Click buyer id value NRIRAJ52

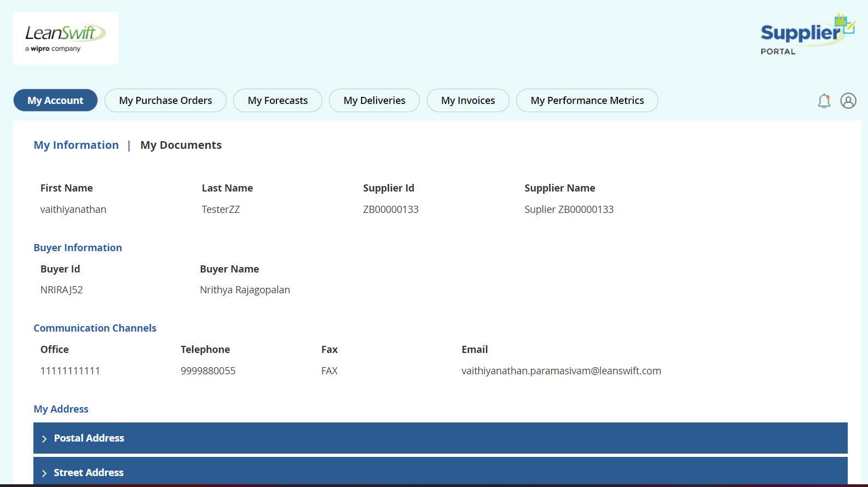[61, 290]
